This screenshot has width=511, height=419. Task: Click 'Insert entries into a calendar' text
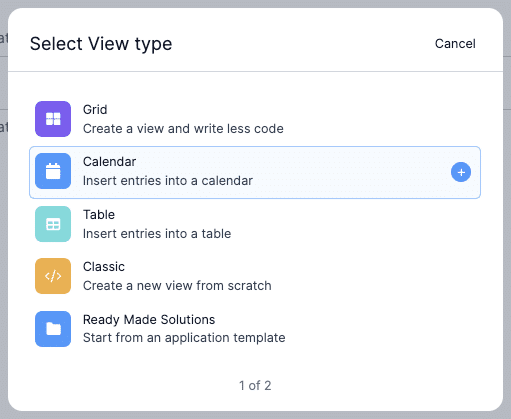[x=168, y=181]
